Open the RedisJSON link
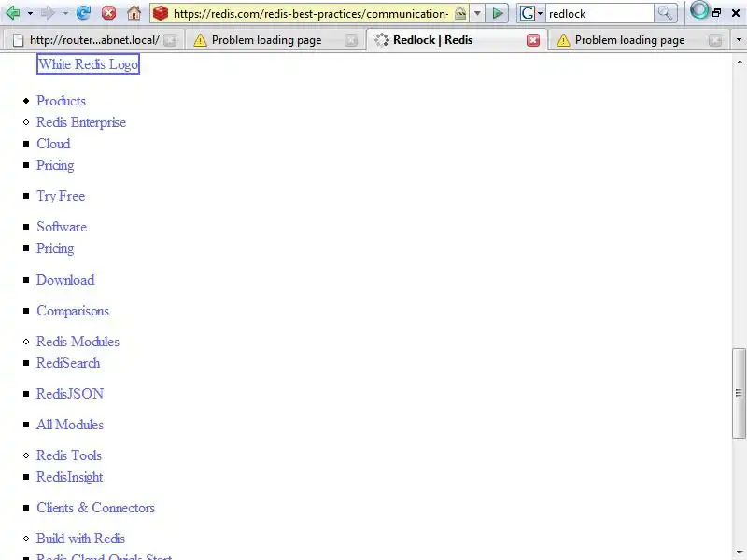This screenshot has width=747, height=560. (x=70, y=394)
